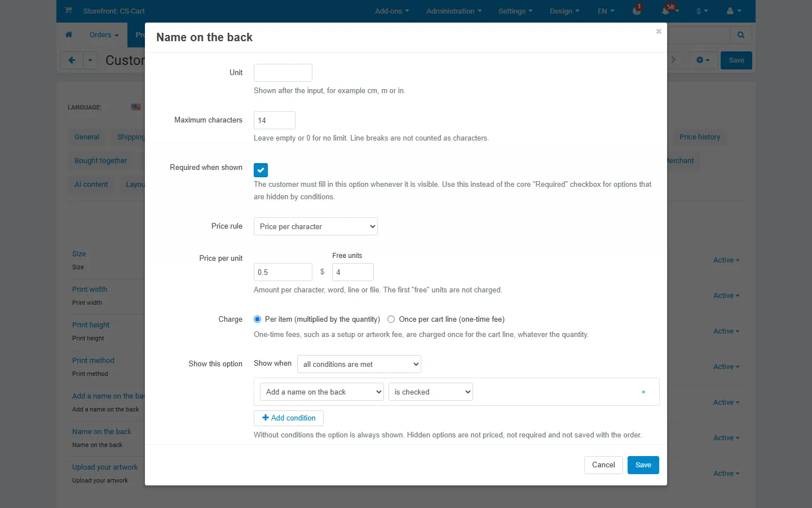Open the Print height option link
Viewport: 812px width, 508px height.
pyautogui.click(x=91, y=325)
